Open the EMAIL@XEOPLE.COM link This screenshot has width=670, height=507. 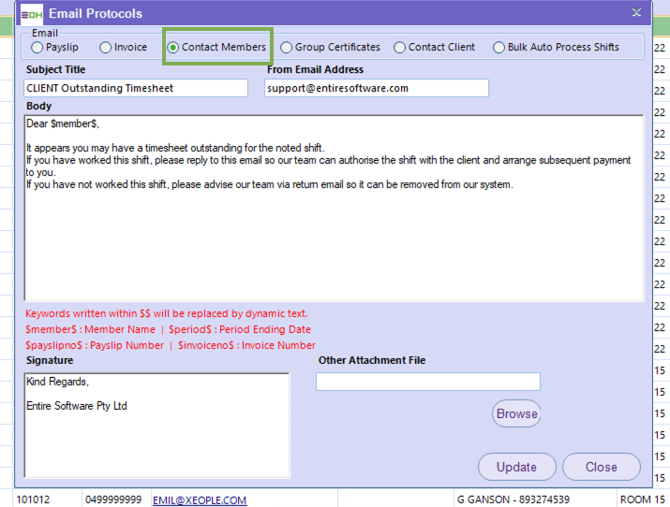(199, 498)
